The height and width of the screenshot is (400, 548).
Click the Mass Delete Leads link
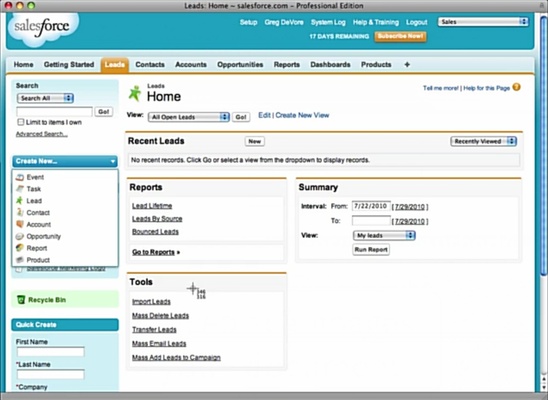pyautogui.click(x=160, y=315)
